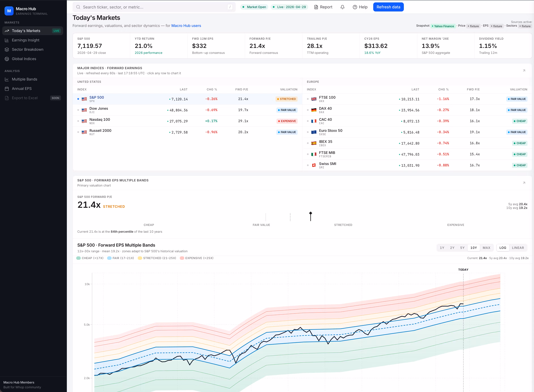
Task: Click the Live 2026-04-29 status pill
Action: point(289,7)
